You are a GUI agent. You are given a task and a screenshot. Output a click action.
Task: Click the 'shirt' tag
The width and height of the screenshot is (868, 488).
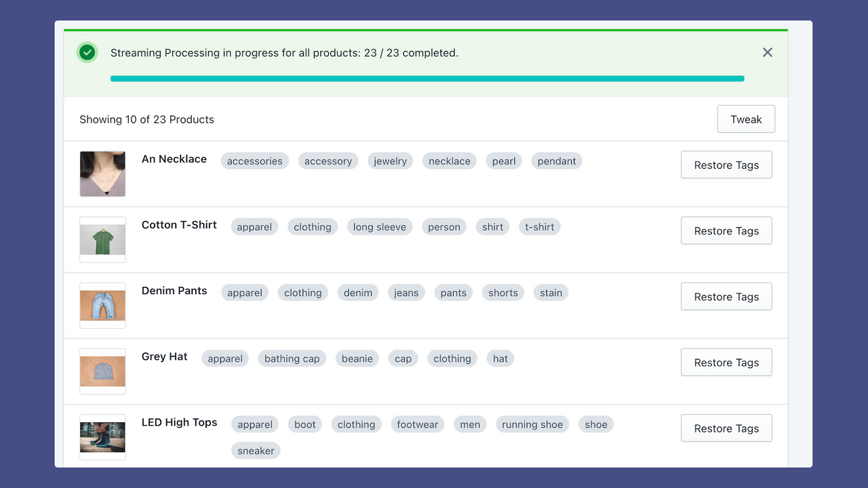click(493, 226)
